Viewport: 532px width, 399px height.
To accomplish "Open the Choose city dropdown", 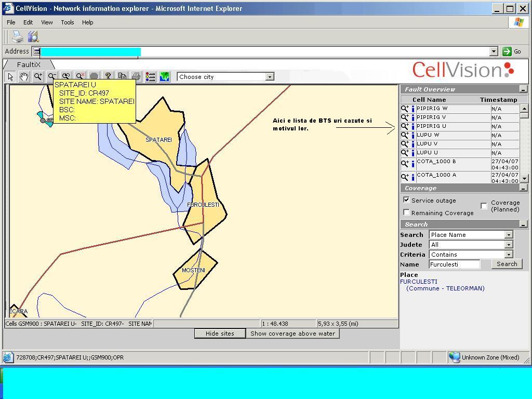I will pyautogui.click(x=270, y=77).
